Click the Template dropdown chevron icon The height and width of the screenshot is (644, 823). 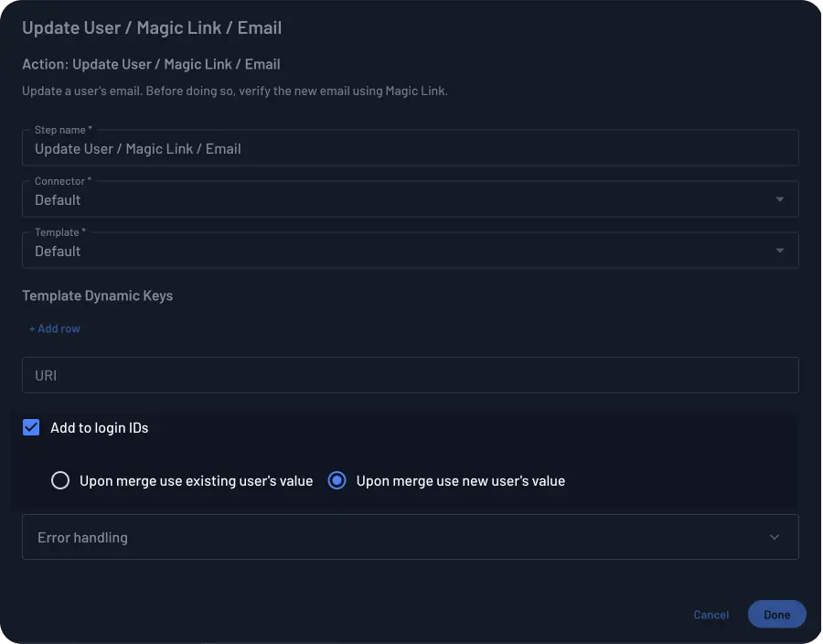coord(780,250)
